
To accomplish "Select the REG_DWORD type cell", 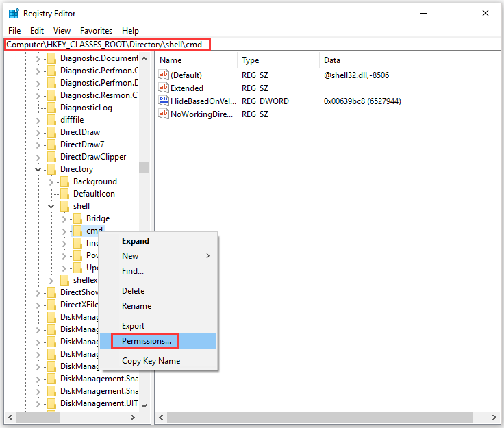I will coord(265,101).
